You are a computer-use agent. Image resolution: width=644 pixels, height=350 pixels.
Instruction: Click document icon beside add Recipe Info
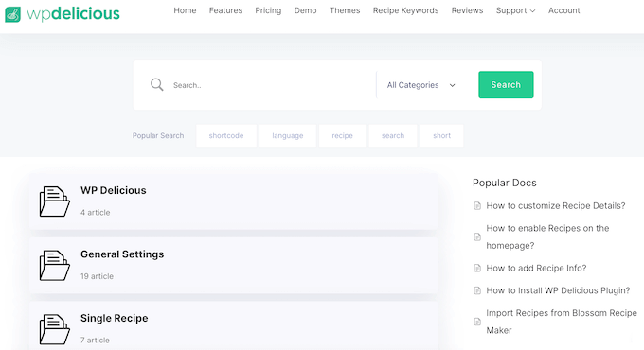[x=477, y=268]
